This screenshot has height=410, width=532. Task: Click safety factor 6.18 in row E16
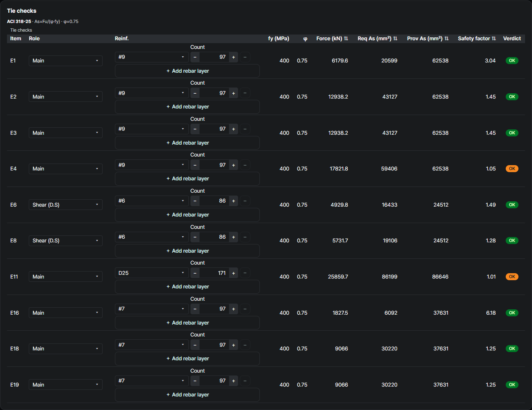[491, 313]
